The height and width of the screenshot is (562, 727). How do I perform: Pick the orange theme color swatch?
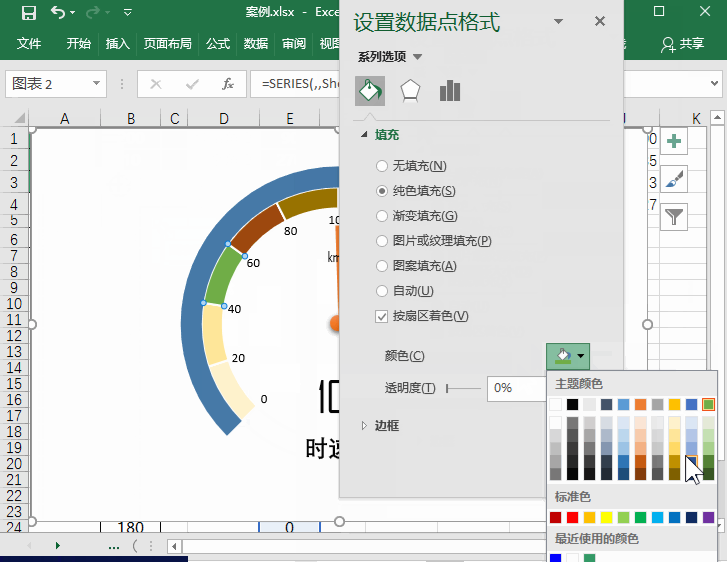coord(640,404)
